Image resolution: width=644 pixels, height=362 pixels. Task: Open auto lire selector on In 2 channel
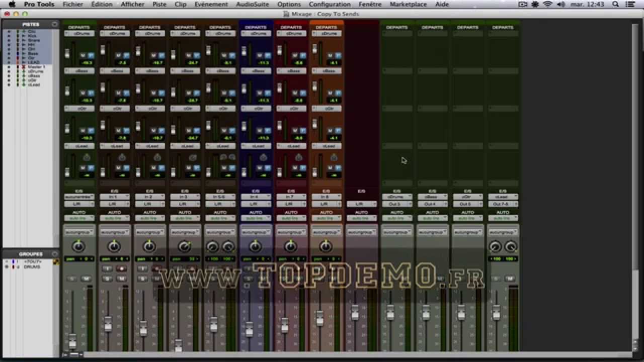(x=149, y=218)
